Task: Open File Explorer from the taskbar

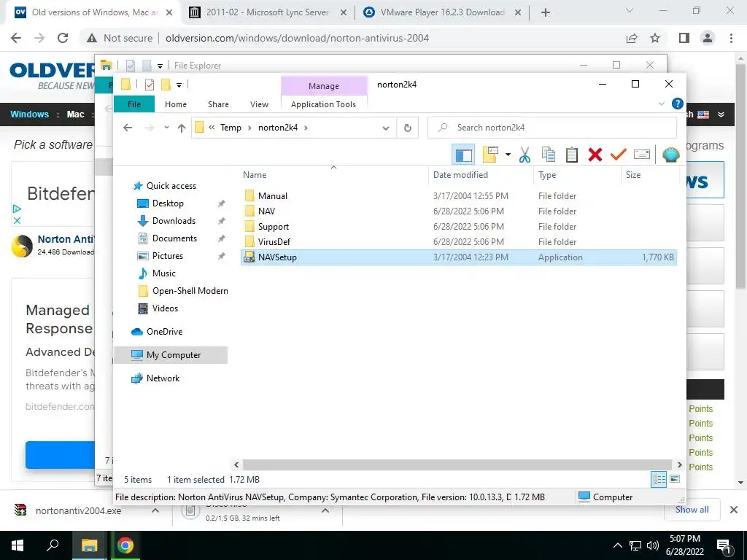Action: (89, 545)
